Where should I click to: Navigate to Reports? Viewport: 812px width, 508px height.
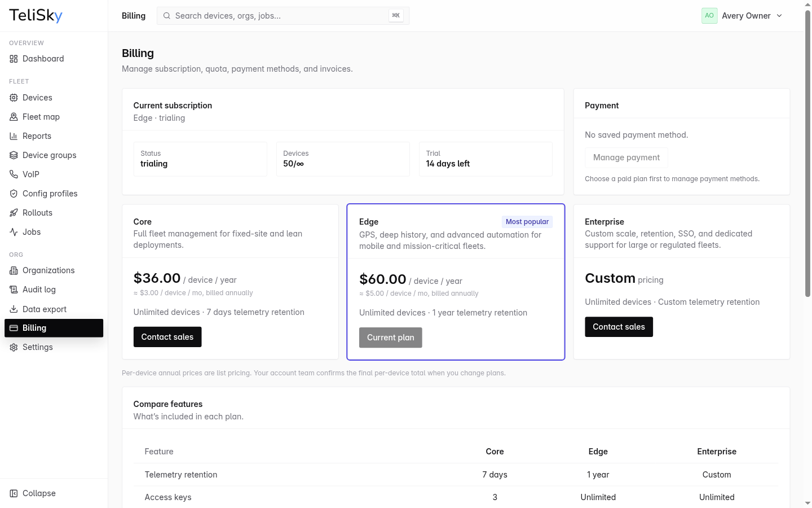54,136
